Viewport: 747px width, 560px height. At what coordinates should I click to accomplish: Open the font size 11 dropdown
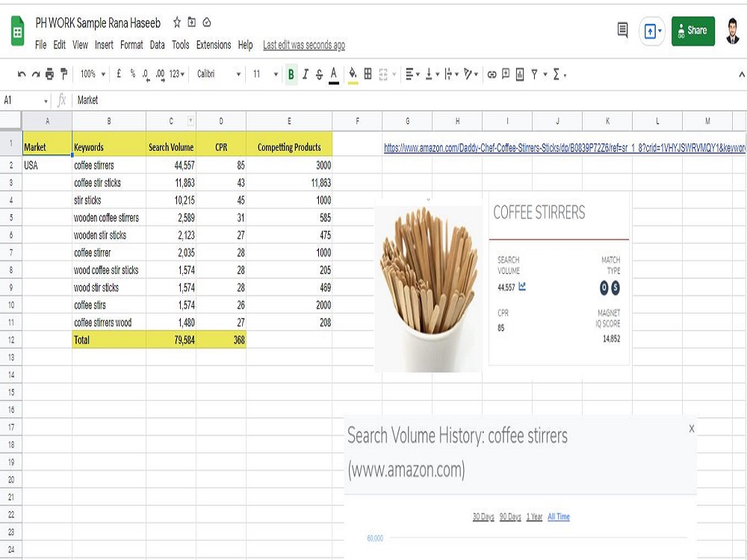click(x=265, y=74)
